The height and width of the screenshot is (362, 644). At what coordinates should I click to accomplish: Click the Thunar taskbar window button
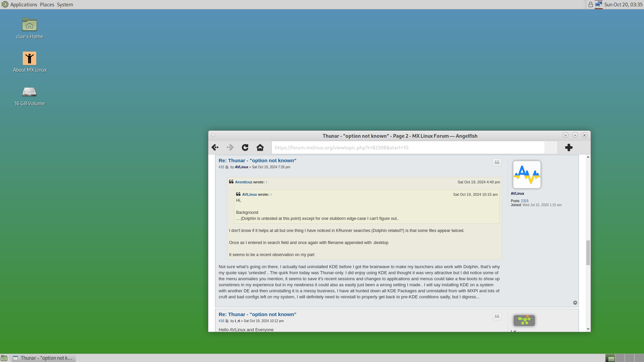click(x=44, y=358)
